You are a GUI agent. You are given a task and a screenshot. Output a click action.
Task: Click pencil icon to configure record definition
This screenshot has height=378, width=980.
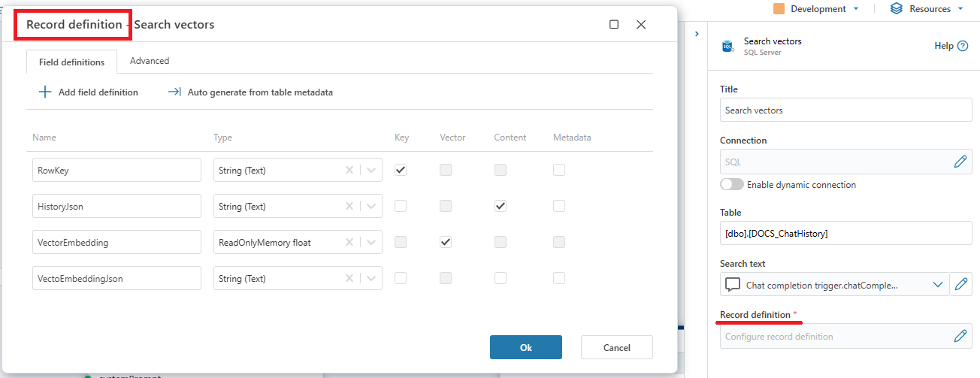coord(960,336)
